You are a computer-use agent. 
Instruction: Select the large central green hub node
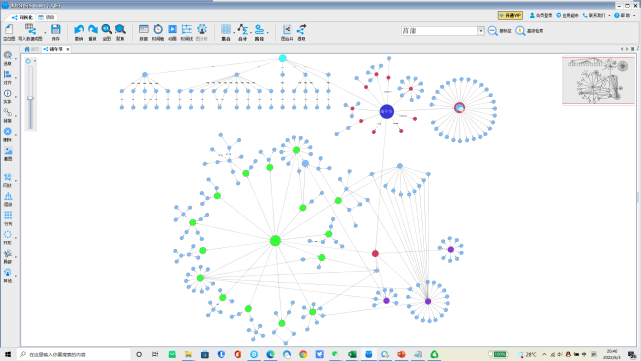pos(276,240)
